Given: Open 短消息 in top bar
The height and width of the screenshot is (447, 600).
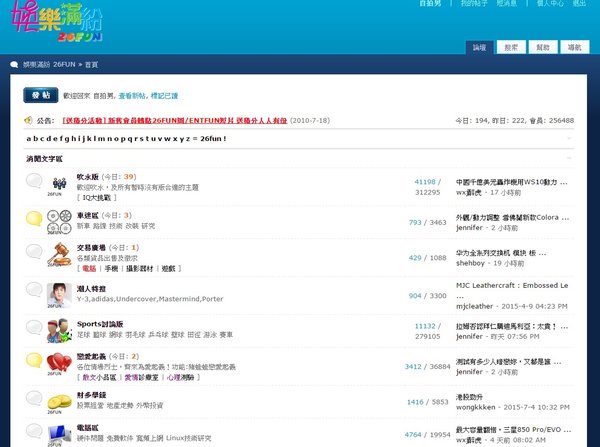Looking at the screenshot, I should [507, 3].
